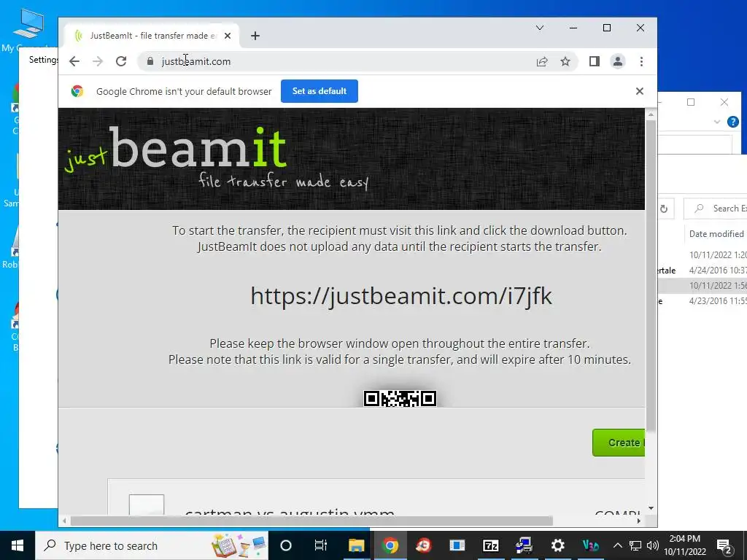This screenshot has height=560, width=747.
Task: Dismiss the default browser infobar
Action: click(x=639, y=91)
